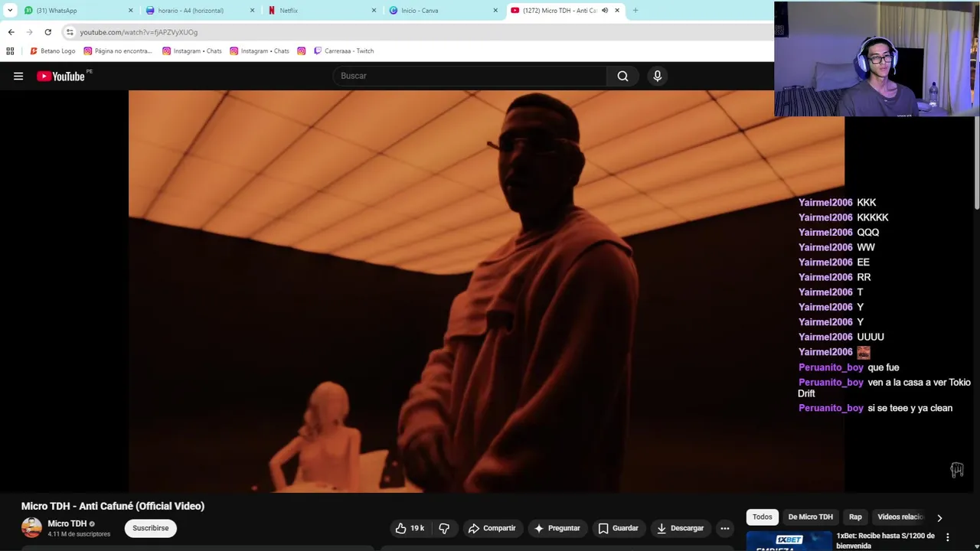Image resolution: width=980 pixels, height=551 pixels.
Task: Click the Compartir share button
Action: point(492,528)
